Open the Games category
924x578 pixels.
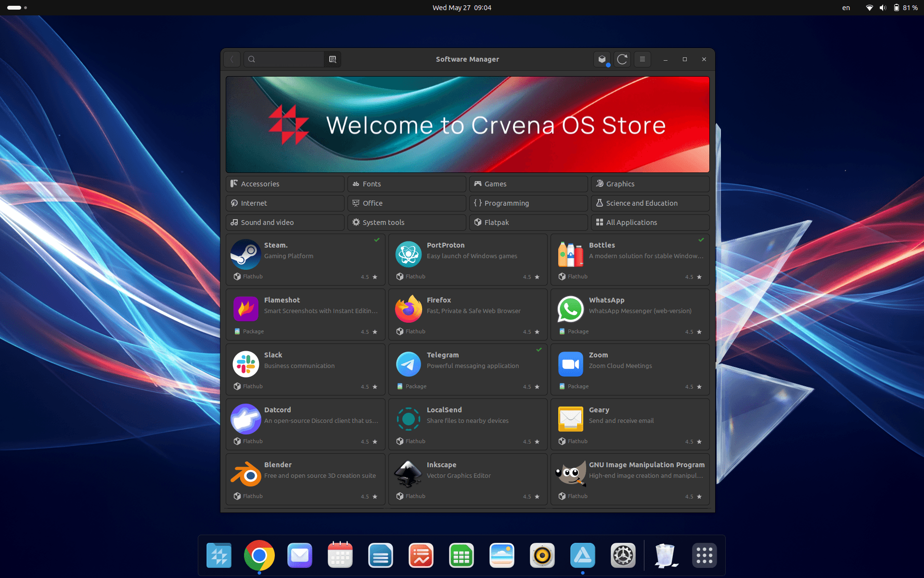pyautogui.click(x=528, y=184)
